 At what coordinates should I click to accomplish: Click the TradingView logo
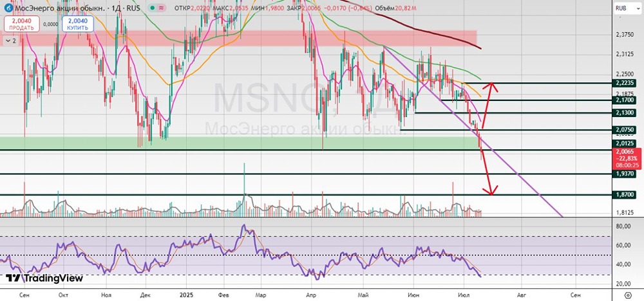pos(44,278)
